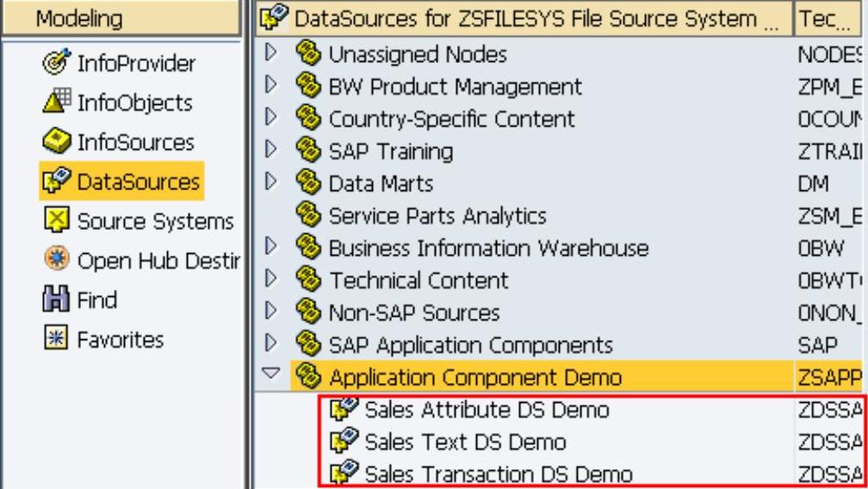
Task: Select the Service Parts Analytics entry
Action: pos(437,215)
